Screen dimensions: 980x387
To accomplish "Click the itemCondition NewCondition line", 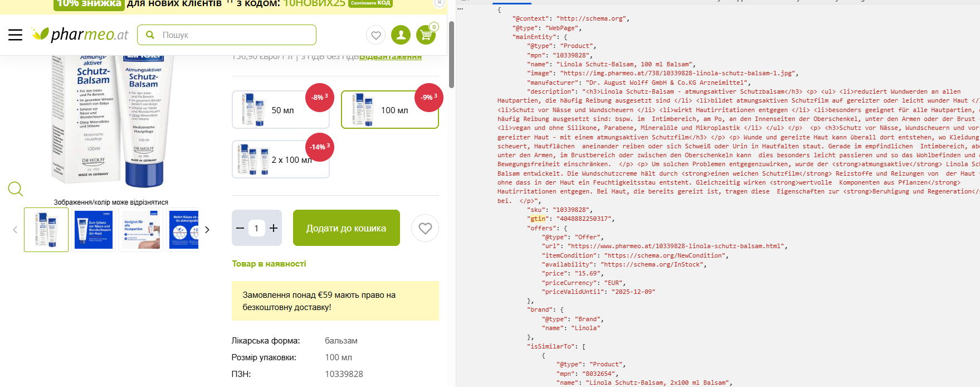I will (x=635, y=255).
